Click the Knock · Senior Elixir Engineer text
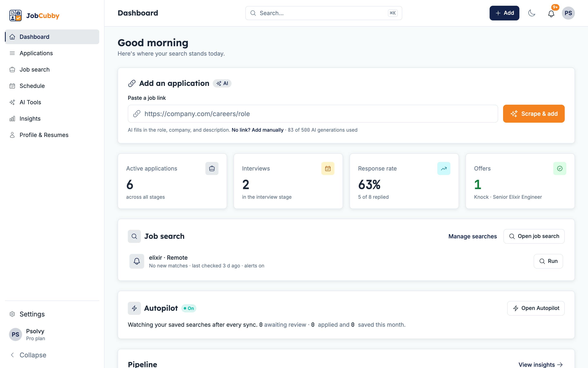 (508, 197)
